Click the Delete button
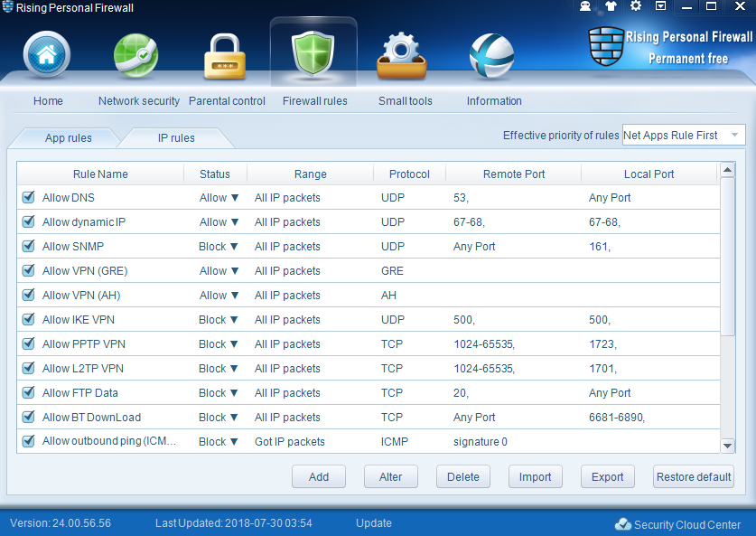The height and width of the screenshot is (536, 756). (462, 476)
